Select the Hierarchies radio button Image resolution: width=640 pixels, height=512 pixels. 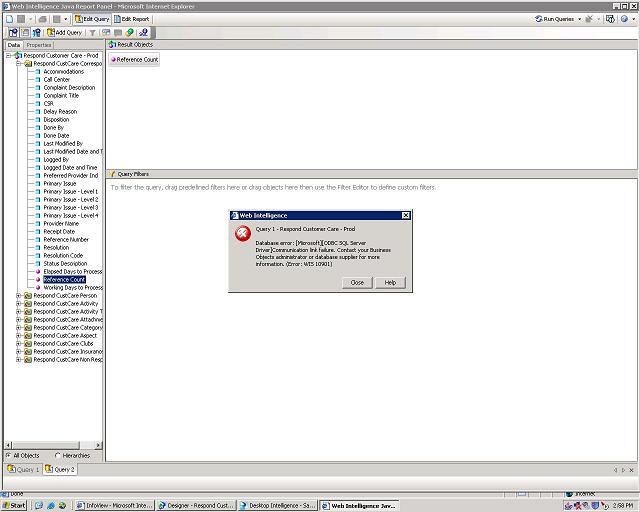click(x=57, y=455)
